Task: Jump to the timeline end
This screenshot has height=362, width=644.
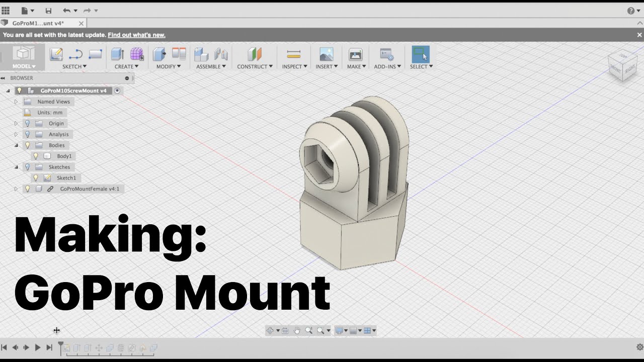Action: 49,347
